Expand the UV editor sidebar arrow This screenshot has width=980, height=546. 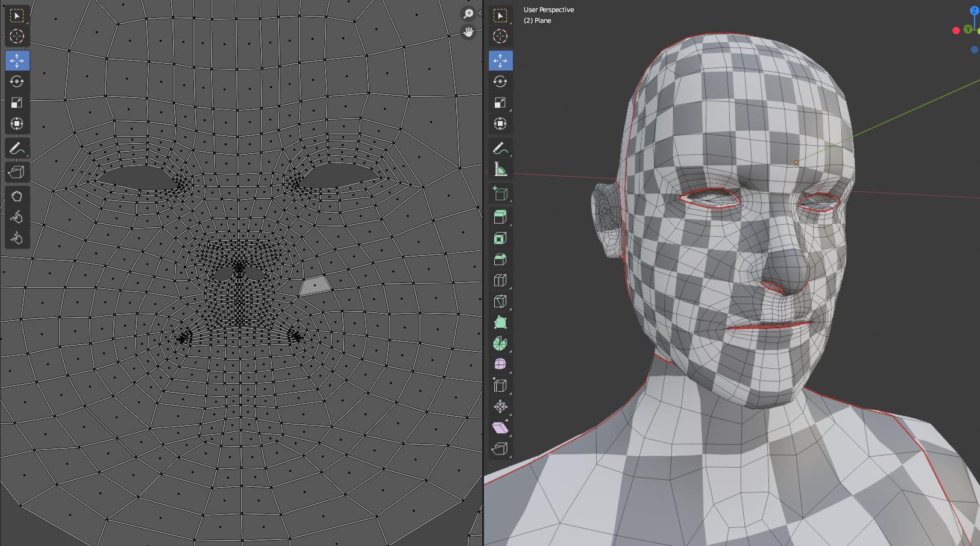(x=480, y=13)
